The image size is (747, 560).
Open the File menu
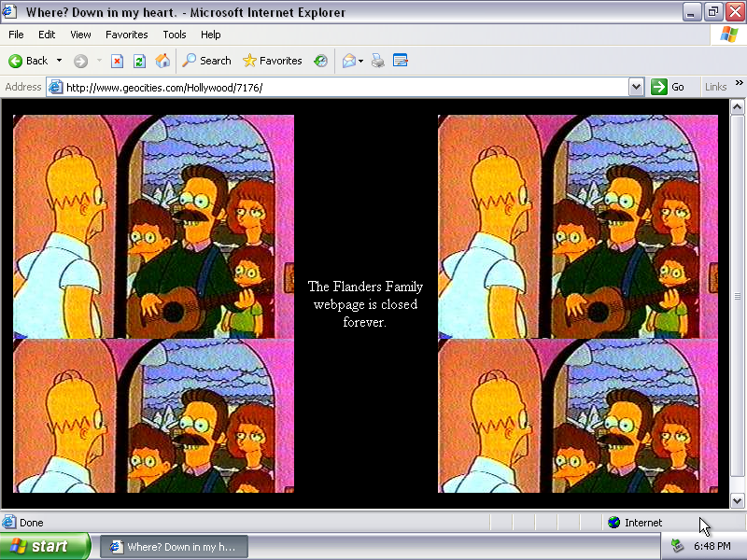16,35
